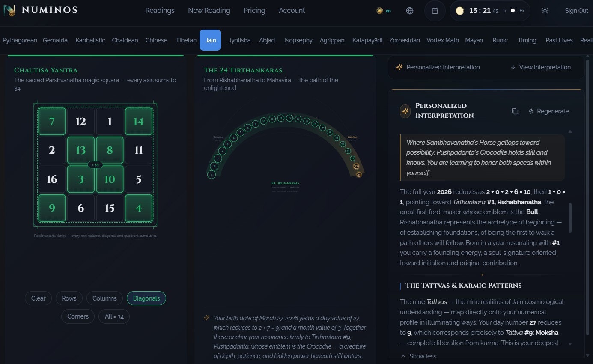593x364 pixels.
Task: Click the interpretation scroll-up arrow
Action: pos(570,131)
